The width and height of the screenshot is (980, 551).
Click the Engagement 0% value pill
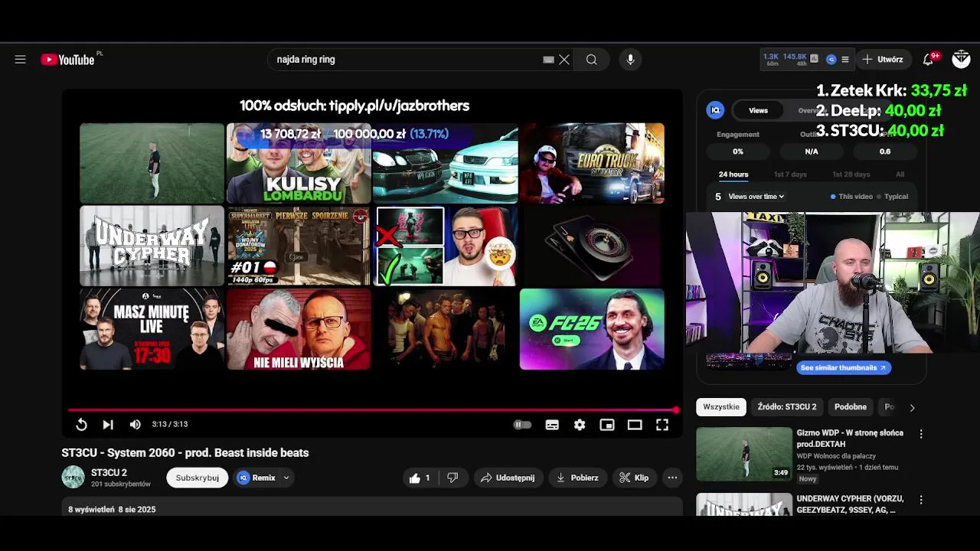pos(737,152)
